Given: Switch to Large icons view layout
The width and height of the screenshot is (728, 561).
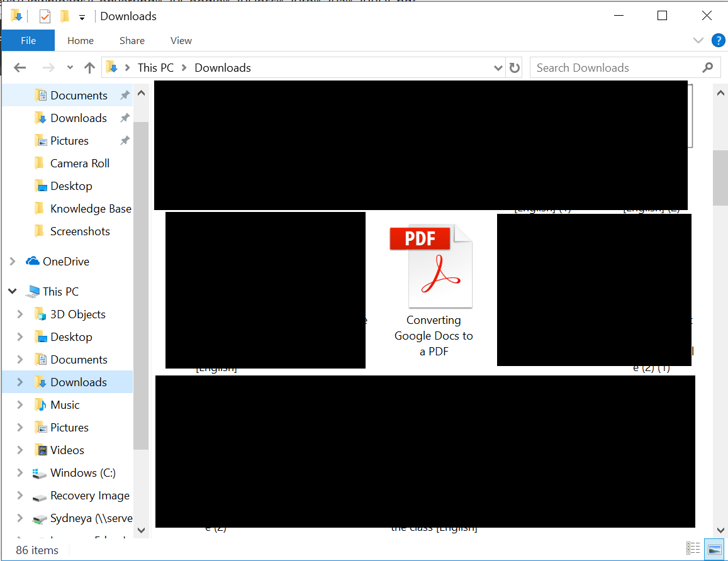Looking at the screenshot, I should coord(714,549).
